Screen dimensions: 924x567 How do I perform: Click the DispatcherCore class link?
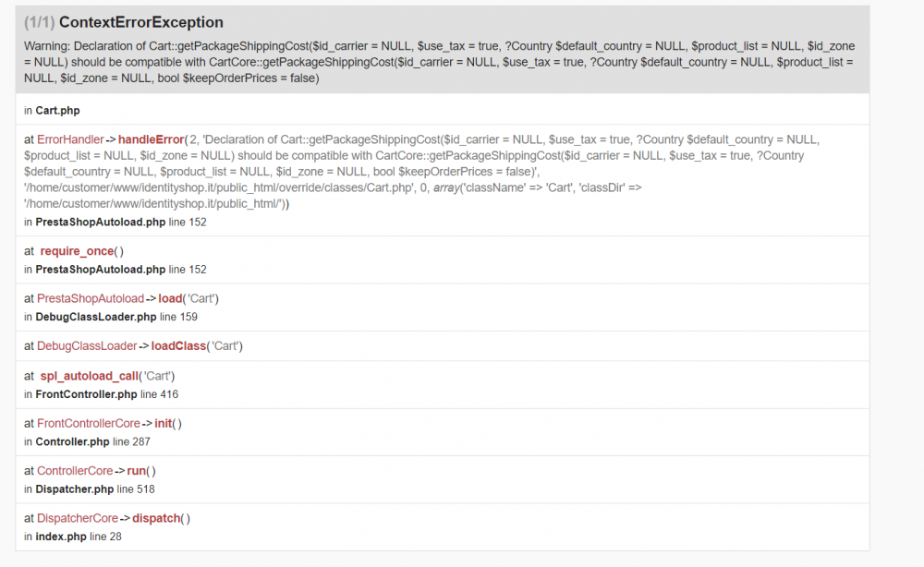pyautogui.click(x=78, y=518)
